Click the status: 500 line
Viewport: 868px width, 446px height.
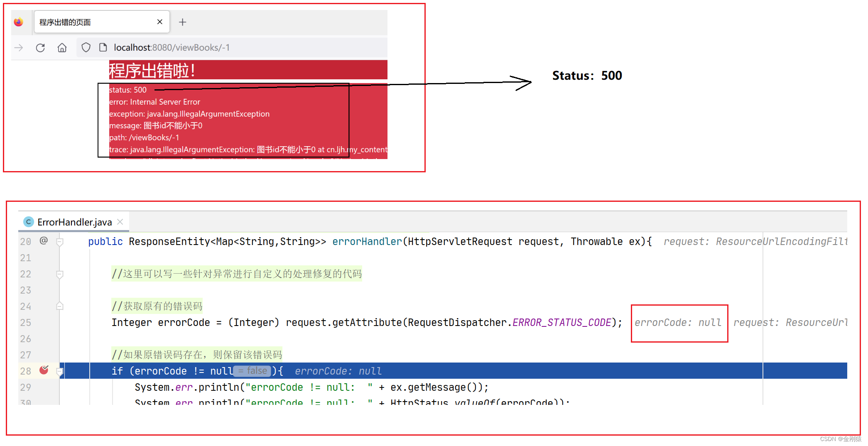click(128, 90)
